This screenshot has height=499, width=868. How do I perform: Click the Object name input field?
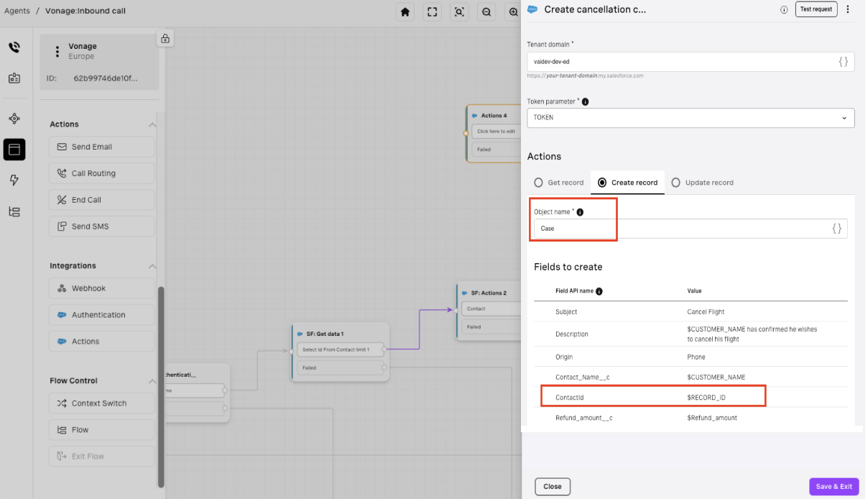[683, 229]
